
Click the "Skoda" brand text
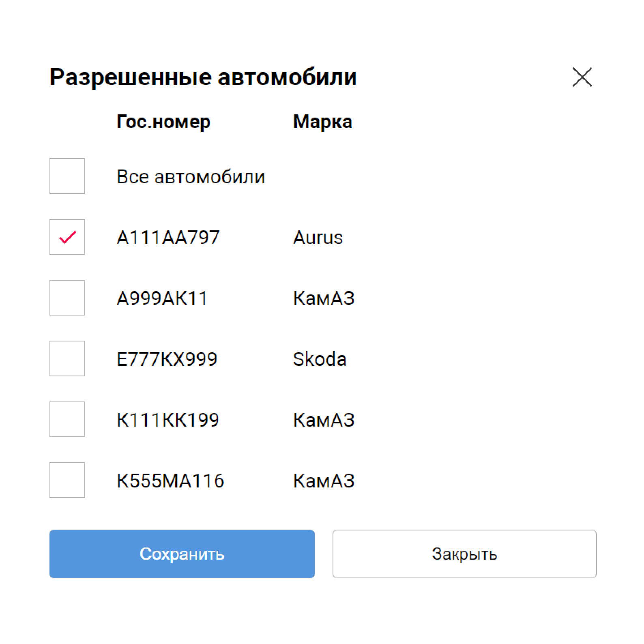click(320, 359)
